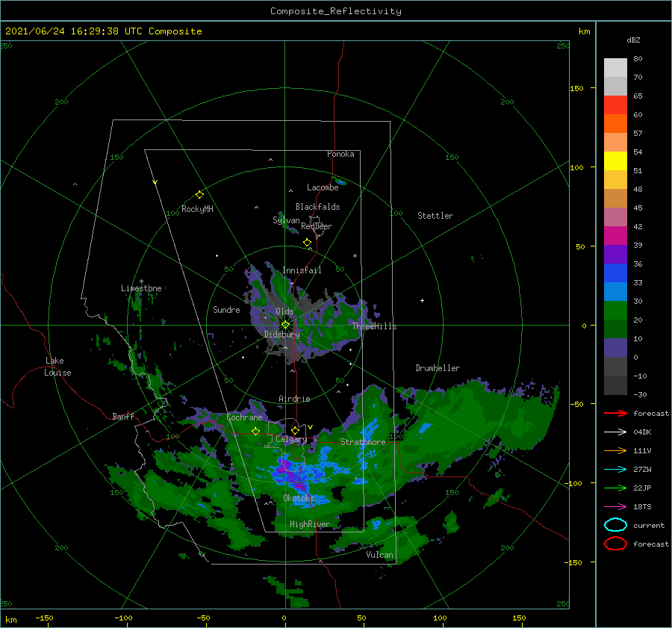This screenshot has height=628, width=672.
Task: Select the 04DK legend label
Action: tap(642, 432)
